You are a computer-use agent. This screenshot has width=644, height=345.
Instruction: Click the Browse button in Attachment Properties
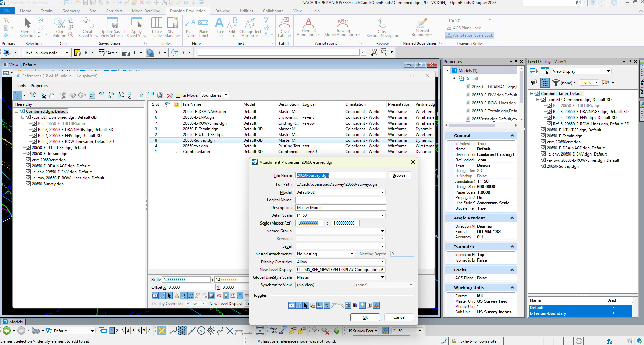click(x=400, y=175)
